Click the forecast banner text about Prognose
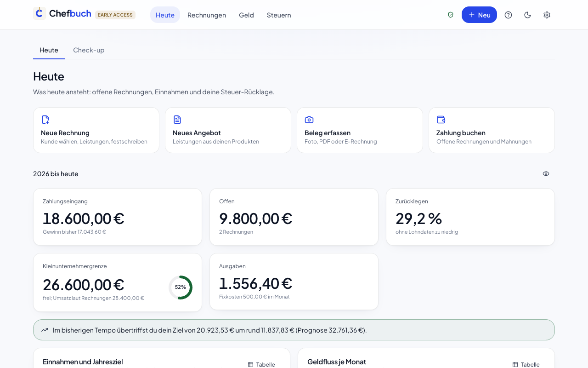The width and height of the screenshot is (588, 368). tap(209, 330)
